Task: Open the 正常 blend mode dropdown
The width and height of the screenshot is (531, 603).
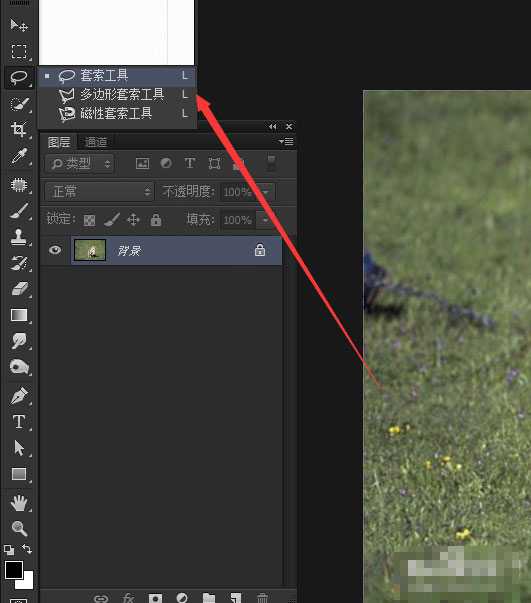Action: [x=99, y=192]
